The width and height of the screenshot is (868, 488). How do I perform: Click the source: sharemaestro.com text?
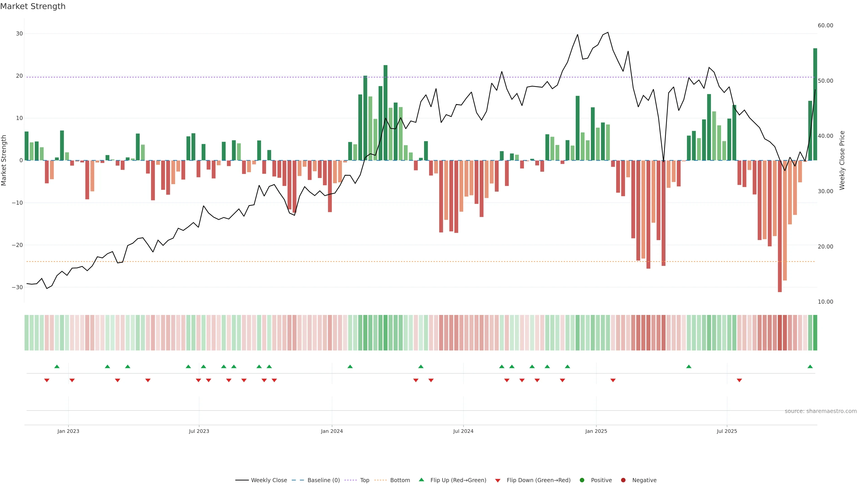coord(821,411)
